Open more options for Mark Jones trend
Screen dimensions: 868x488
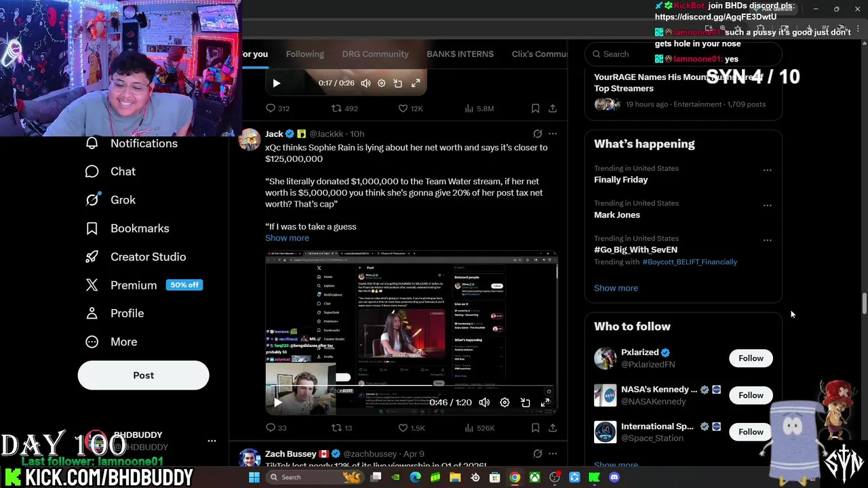point(767,205)
